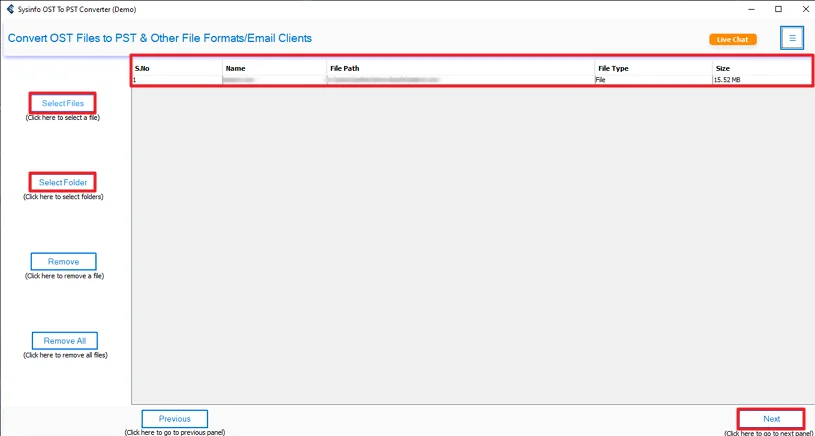This screenshot has height=436, width=815.
Task: Click the blurred file path cell
Action: [460, 79]
